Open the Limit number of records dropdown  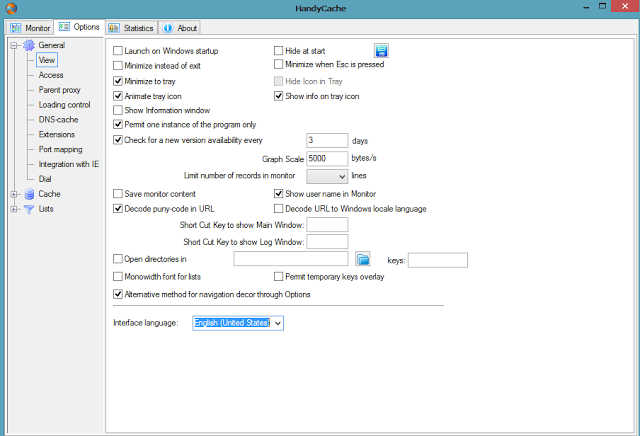coord(342,176)
